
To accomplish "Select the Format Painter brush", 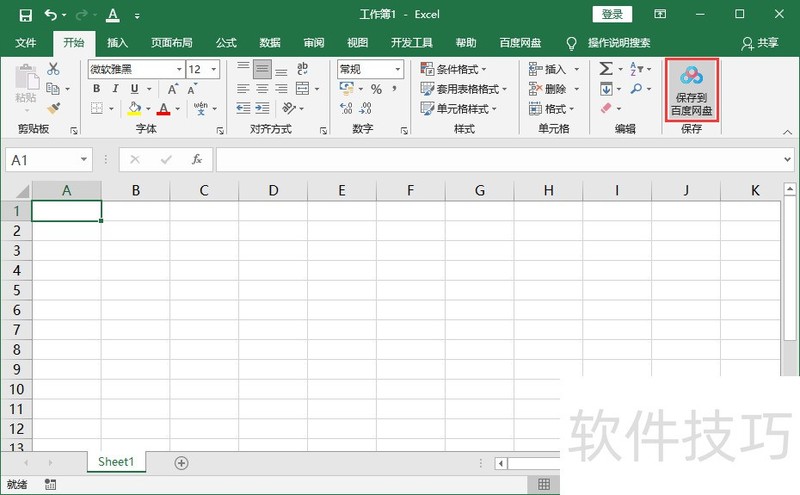I will pos(53,108).
